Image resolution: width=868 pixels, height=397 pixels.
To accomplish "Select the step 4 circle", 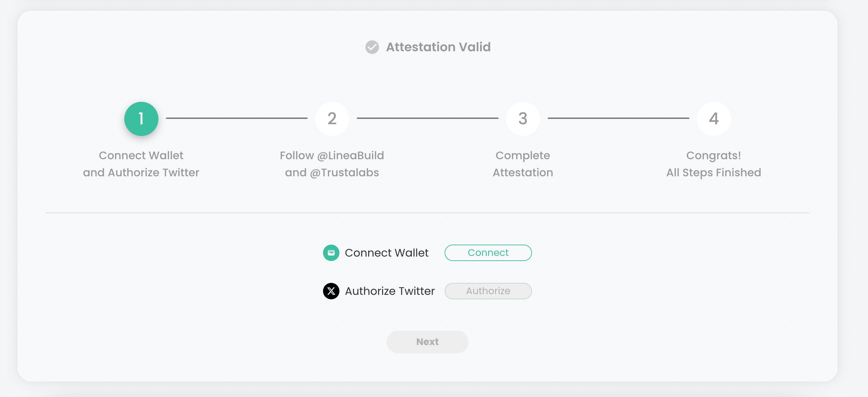I will (x=714, y=119).
